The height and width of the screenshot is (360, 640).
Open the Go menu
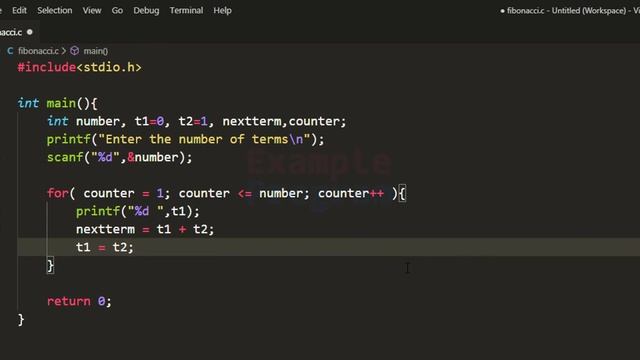pos(117,10)
